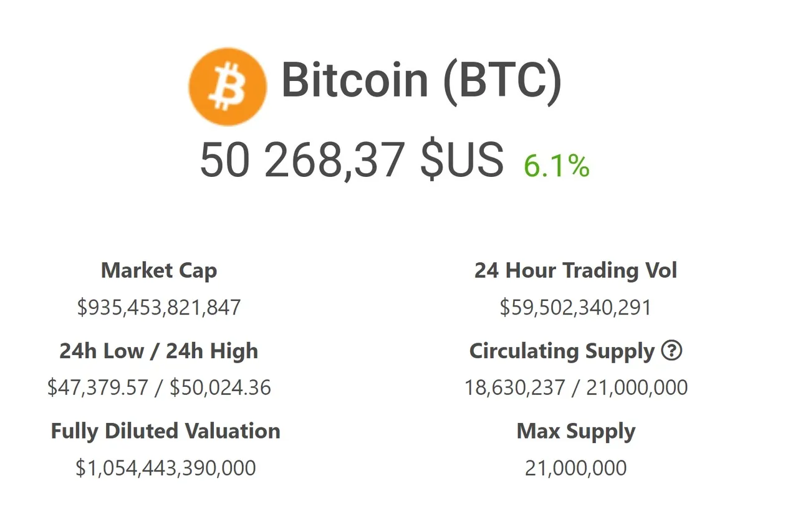Click the $935,453,821,847 market cap value

(x=159, y=307)
